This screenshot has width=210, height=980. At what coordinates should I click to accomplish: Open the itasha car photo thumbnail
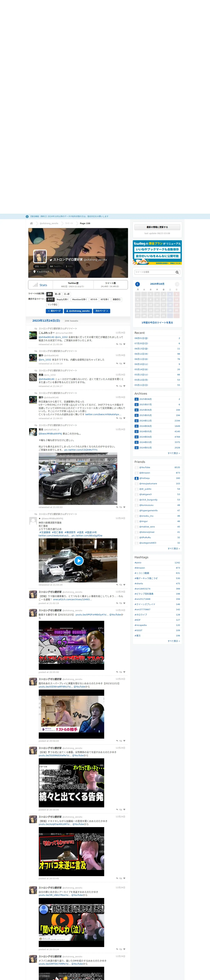point(78,479)
